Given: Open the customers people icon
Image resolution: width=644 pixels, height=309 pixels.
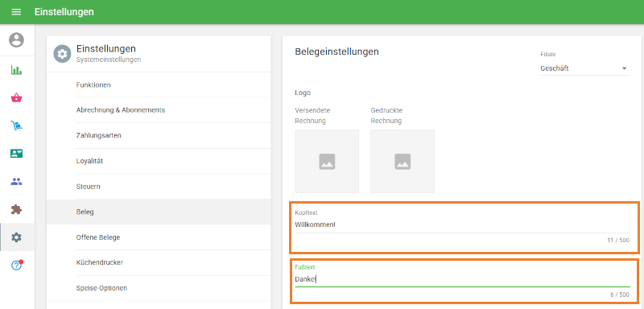Looking at the screenshot, I should pyautogui.click(x=16, y=181).
